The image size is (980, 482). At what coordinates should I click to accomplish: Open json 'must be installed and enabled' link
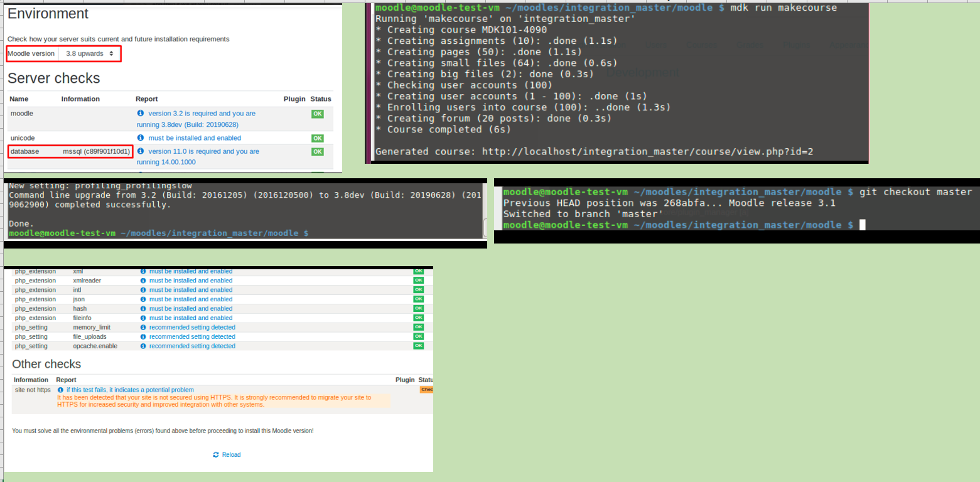pos(191,299)
